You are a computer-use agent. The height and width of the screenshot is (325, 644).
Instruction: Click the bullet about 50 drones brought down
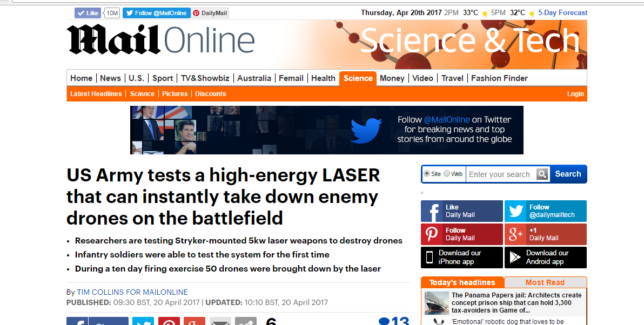(228, 269)
